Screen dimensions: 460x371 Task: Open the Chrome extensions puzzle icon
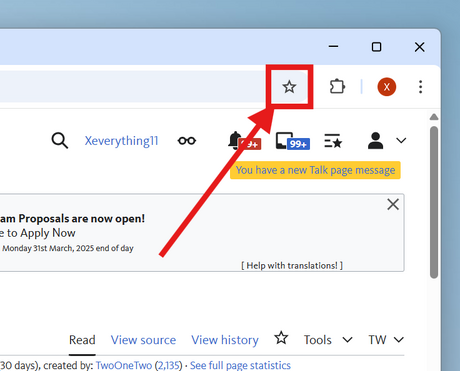tap(337, 86)
